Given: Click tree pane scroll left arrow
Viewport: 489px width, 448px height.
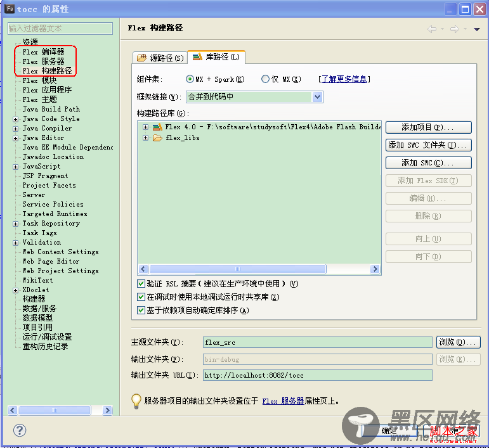Looking at the screenshot, I should (13, 411).
